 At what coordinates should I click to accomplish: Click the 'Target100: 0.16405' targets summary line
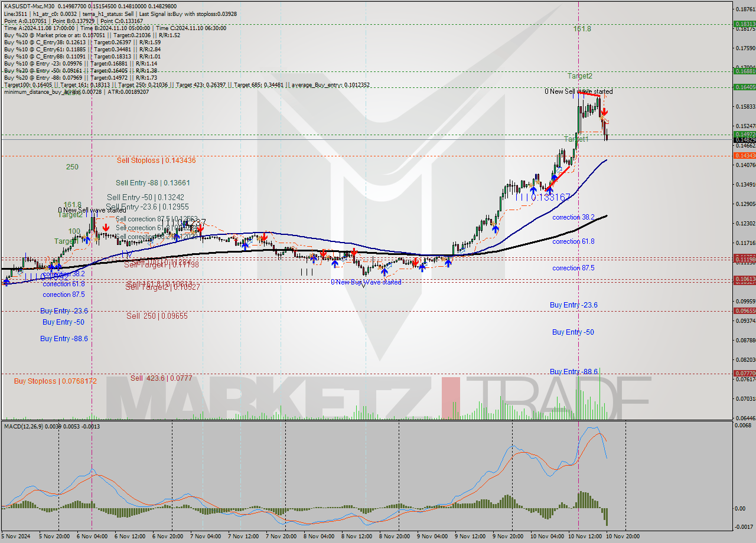point(187,85)
